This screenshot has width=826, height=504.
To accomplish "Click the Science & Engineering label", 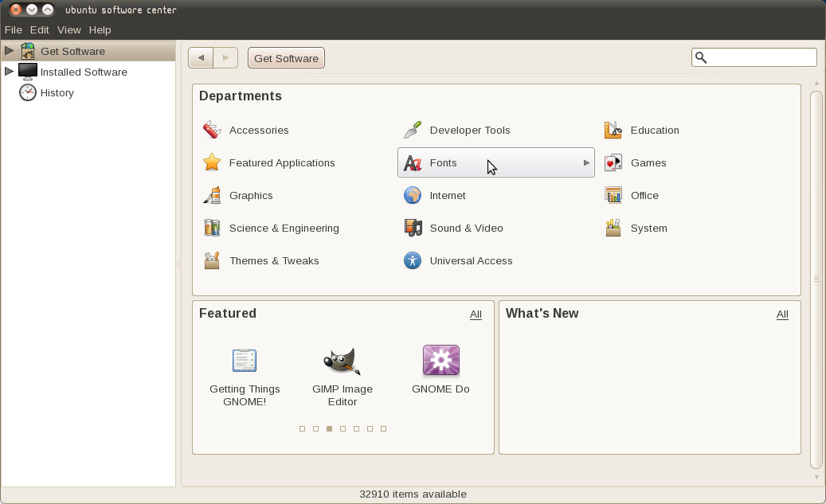I will click(284, 228).
